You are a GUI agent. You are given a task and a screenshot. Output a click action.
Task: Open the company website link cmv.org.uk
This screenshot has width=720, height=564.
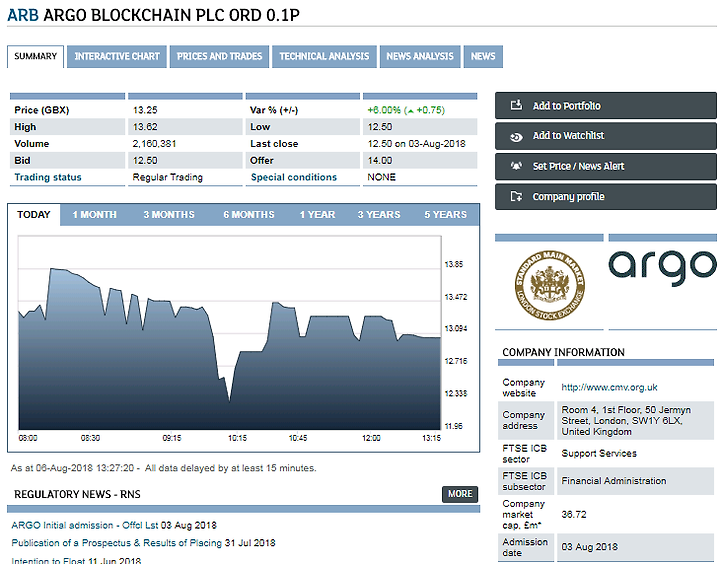609,387
